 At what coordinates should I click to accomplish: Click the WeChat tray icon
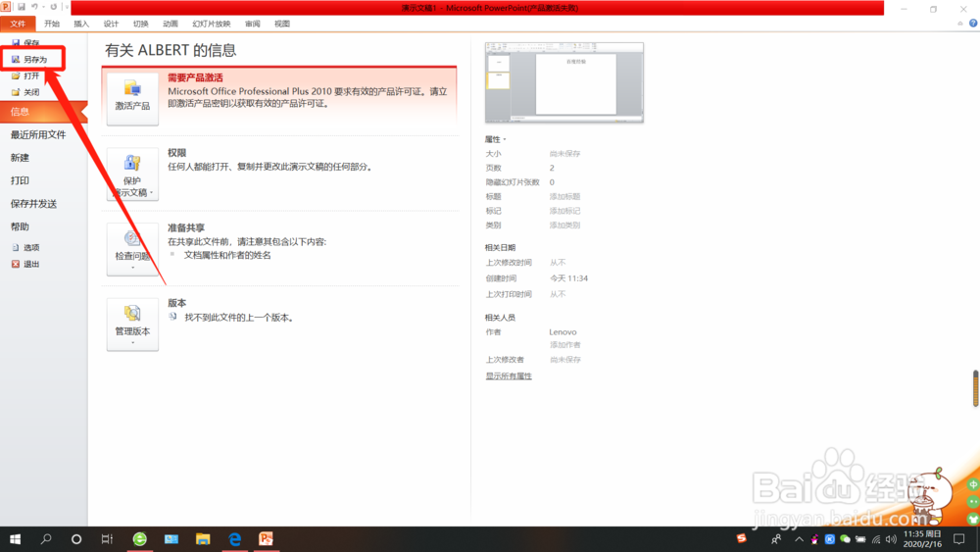click(x=845, y=539)
